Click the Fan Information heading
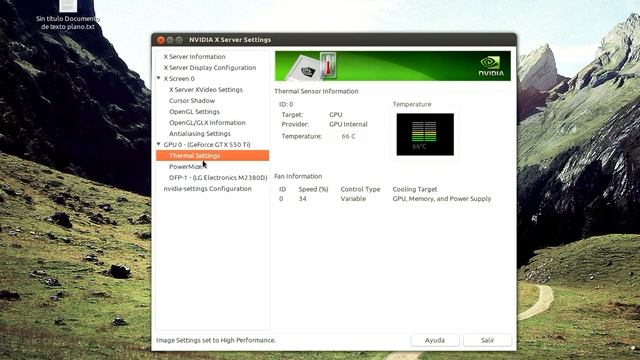 [298, 176]
